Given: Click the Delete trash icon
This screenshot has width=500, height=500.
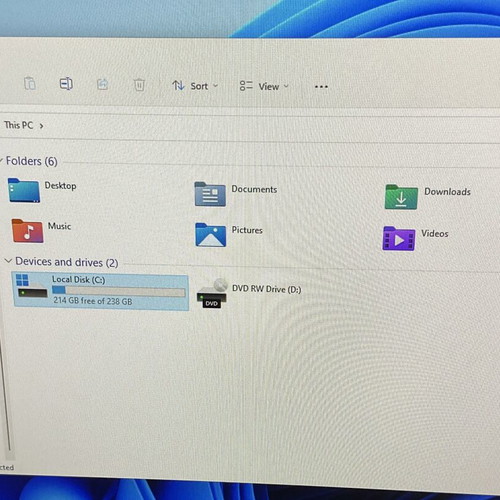Looking at the screenshot, I should tap(139, 85).
